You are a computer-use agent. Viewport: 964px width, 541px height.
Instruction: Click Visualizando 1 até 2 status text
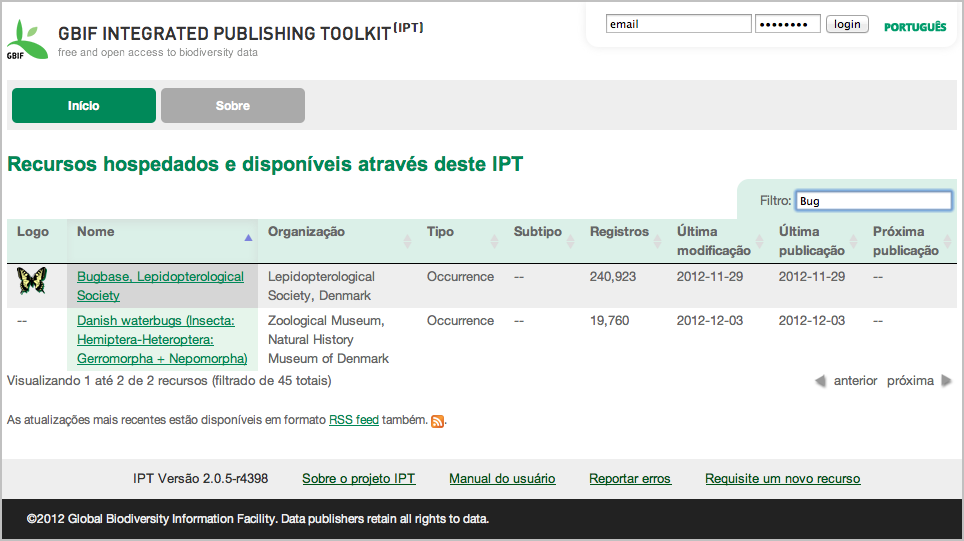(169, 381)
